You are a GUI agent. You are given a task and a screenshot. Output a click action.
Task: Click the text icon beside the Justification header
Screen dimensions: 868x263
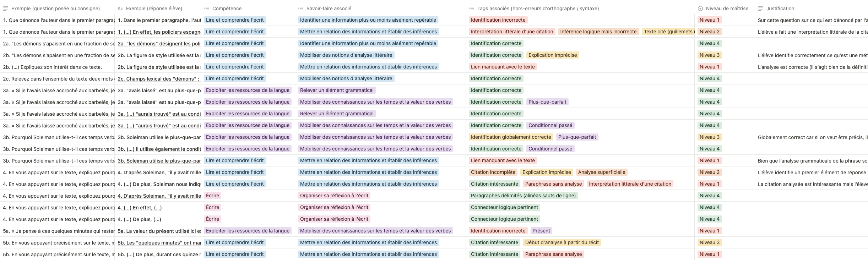click(x=761, y=9)
